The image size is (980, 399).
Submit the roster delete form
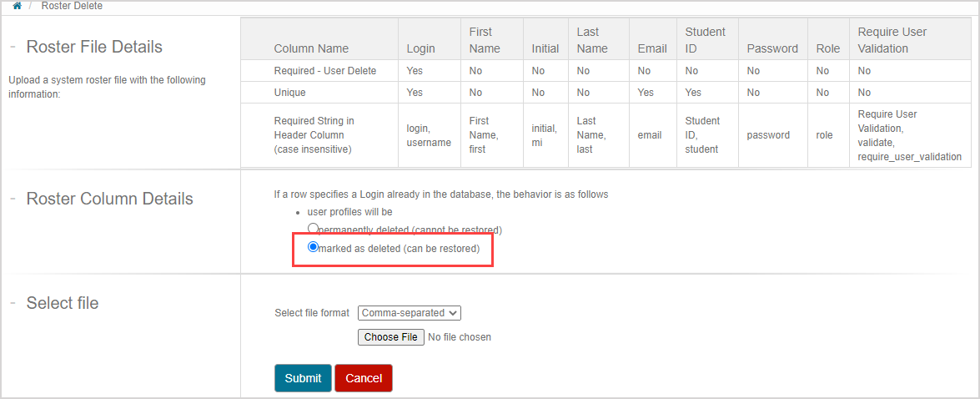303,378
